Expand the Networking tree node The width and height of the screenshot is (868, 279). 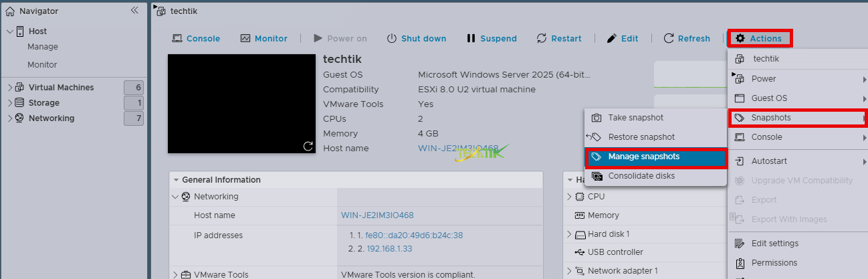point(9,118)
